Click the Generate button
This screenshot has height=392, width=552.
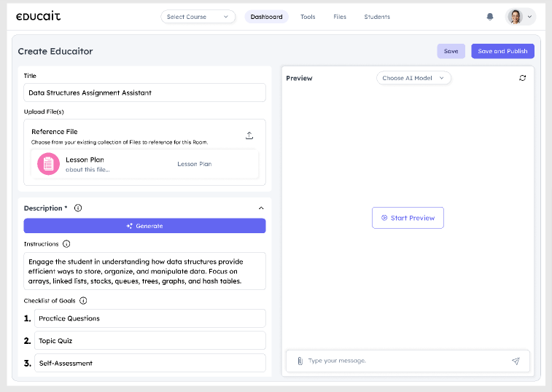point(144,226)
